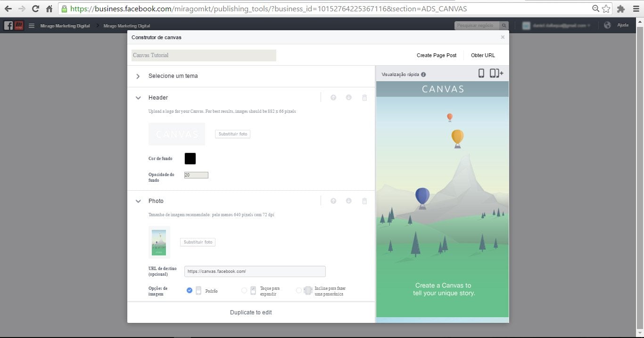Click the browser forward arrow
This screenshot has width=644, height=338.
click(x=22, y=8)
